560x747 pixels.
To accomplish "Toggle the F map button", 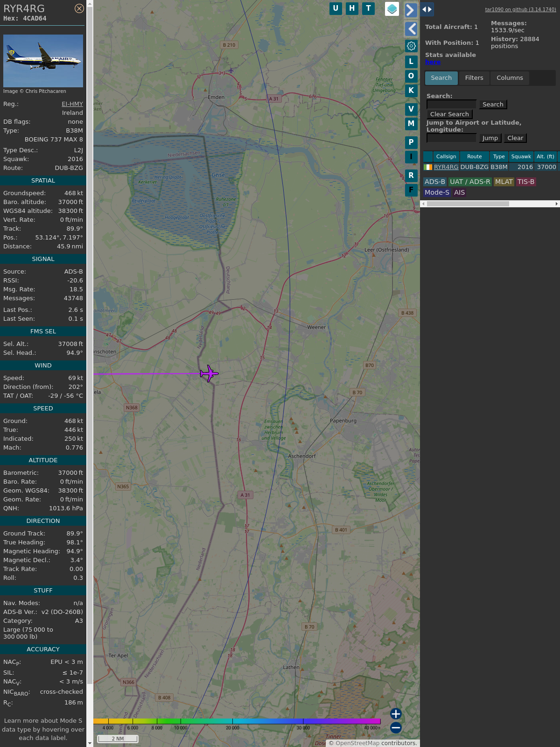I will pyautogui.click(x=411, y=190).
